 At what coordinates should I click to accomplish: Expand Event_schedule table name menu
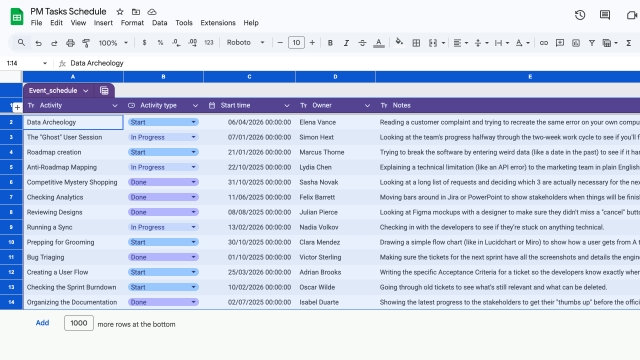pos(86,91)
